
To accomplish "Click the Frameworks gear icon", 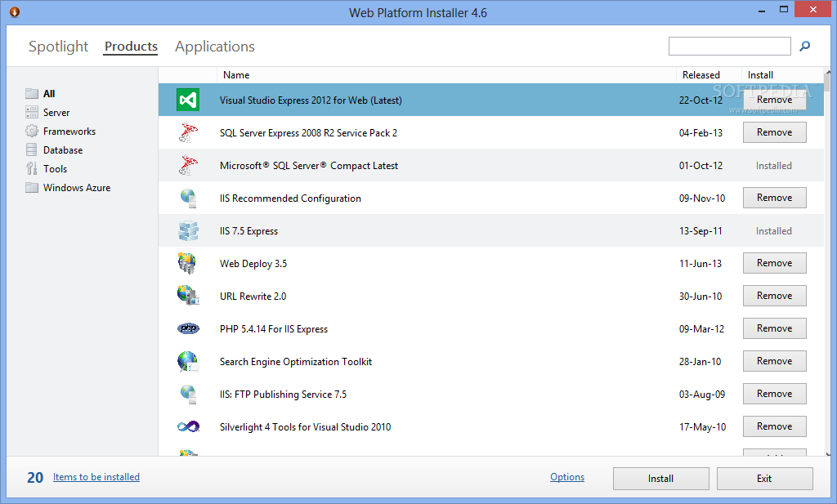I will pos(32,131).
